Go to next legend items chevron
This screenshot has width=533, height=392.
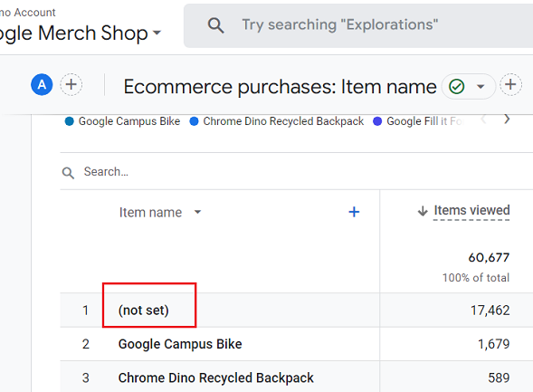(507, 119)
